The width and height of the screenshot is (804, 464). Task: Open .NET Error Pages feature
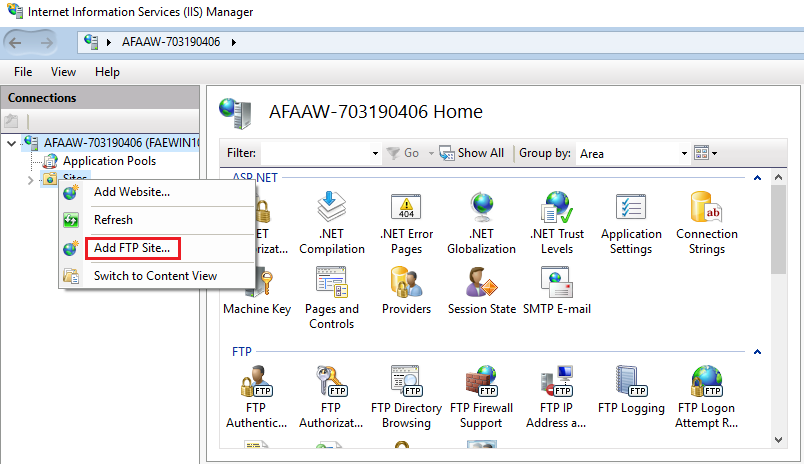pos(407,223)
